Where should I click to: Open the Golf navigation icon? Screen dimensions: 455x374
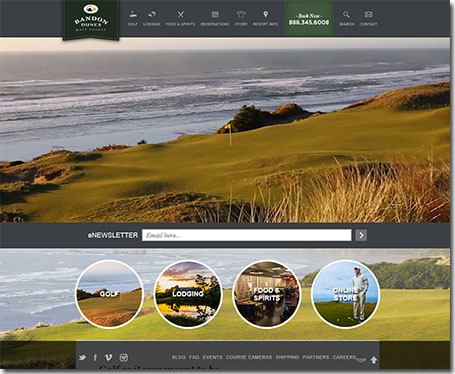[133, 15]
